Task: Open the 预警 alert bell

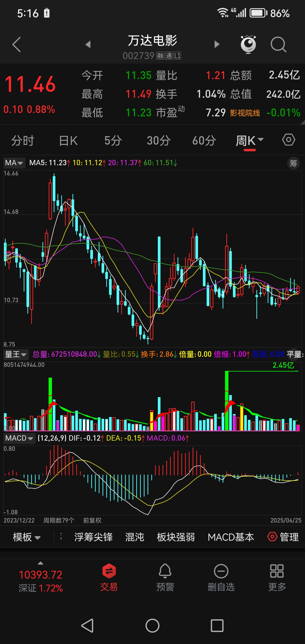Action: coord(165,577)
